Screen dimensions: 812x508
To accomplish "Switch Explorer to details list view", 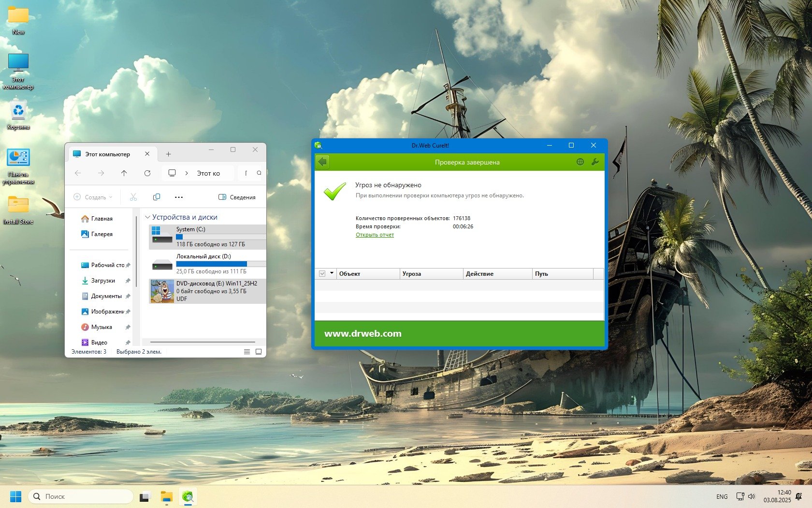I will point(246,352).
